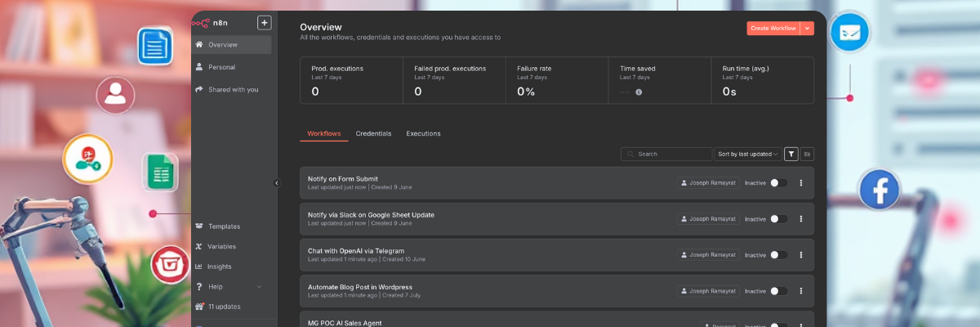Image resolution: width=980 pixels, height=327 pixels.
Task: Click Time saved info icon
Action: point(639,92)
